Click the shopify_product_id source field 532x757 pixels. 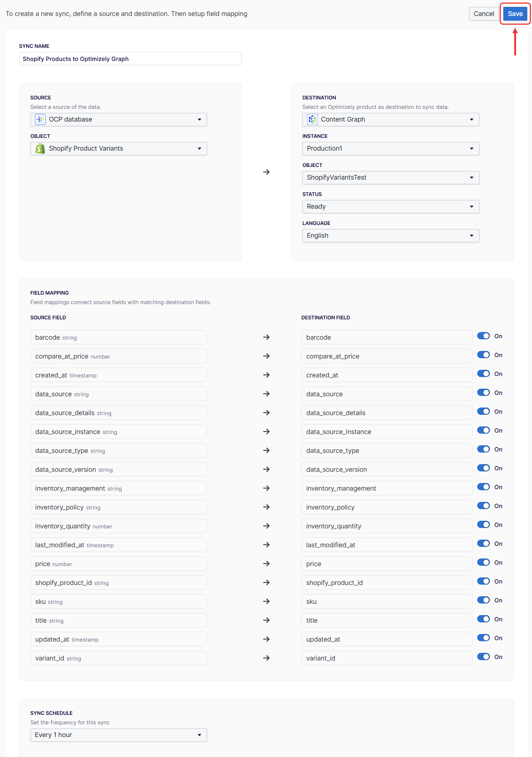[x=119, y=582]
